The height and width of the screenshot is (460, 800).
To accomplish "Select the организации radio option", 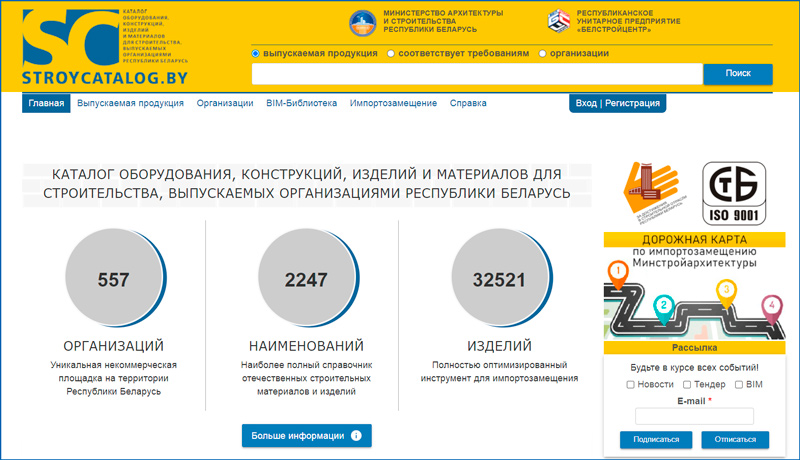I will (543, 53).
